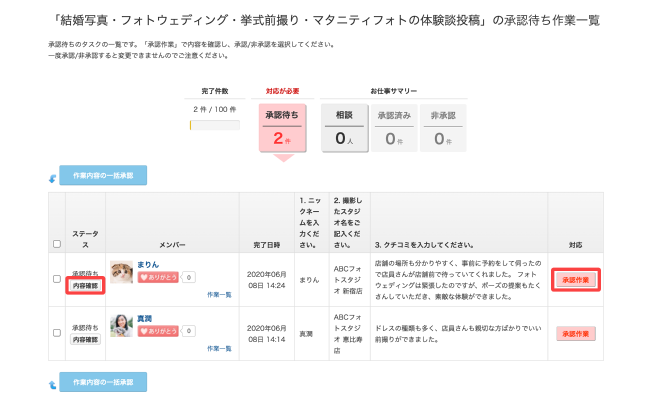Screen dimensions: 652x400
Task: Check the checkbox for まりん's row
Action: [x=56, y=278]
